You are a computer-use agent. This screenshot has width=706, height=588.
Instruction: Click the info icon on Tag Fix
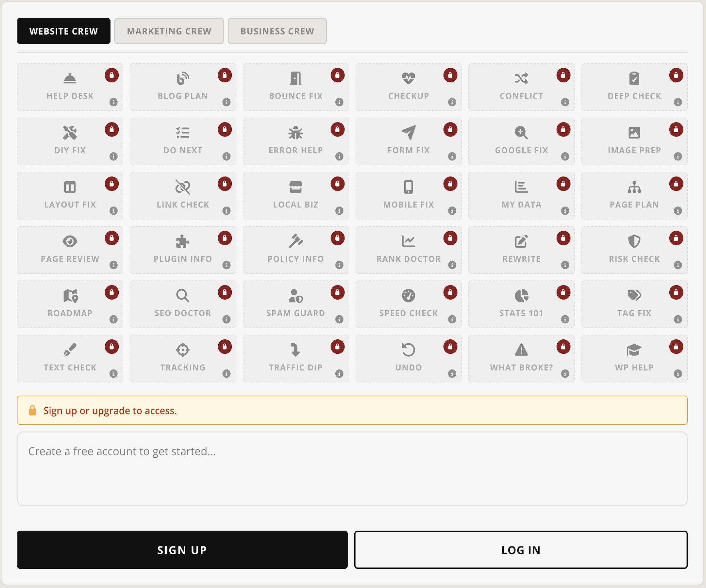678,319
